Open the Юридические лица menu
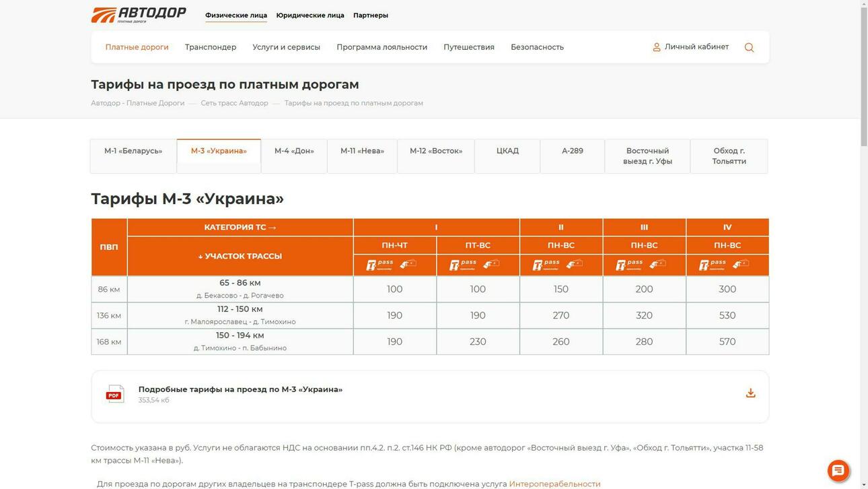The image size is (868, 489). 310,15
